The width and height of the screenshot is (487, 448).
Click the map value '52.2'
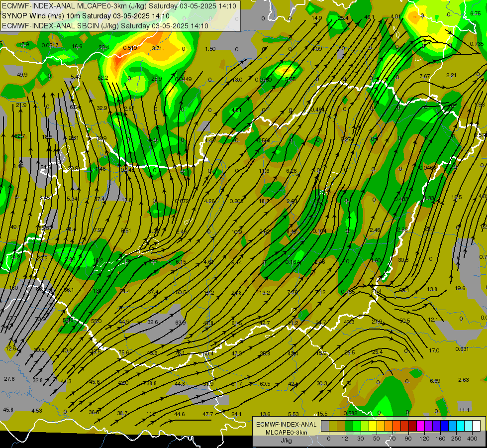(103, 78)
